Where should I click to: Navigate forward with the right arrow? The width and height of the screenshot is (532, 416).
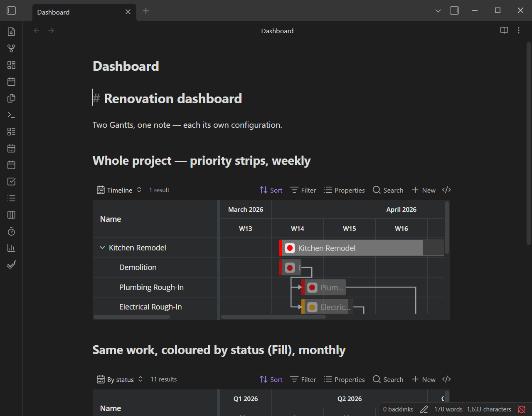pos(51,30)
